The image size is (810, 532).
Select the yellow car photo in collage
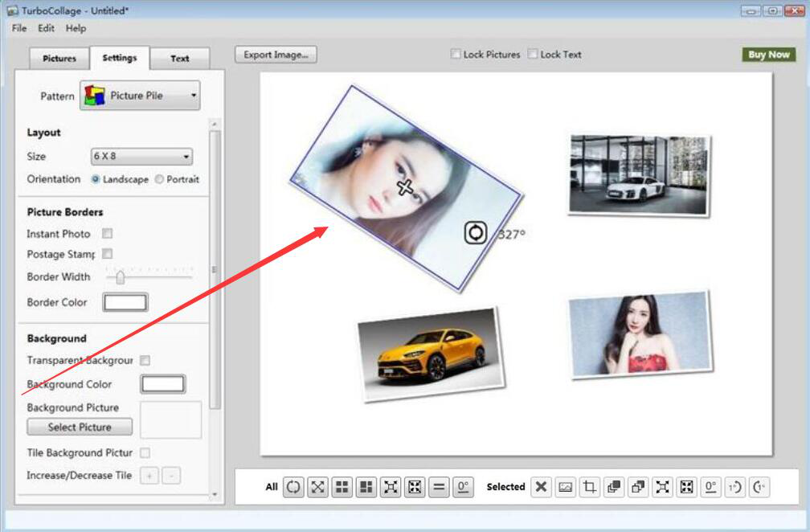pos(431,352)
